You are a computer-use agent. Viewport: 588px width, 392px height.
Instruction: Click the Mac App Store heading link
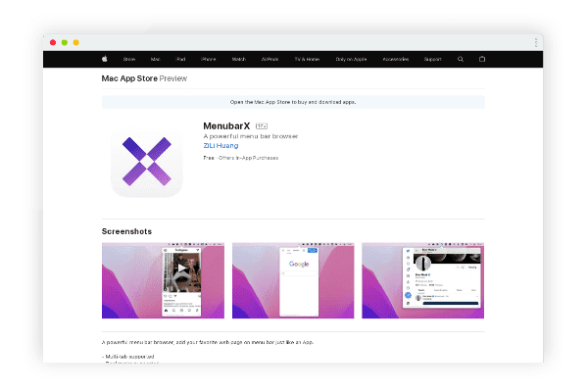(129, 78)
